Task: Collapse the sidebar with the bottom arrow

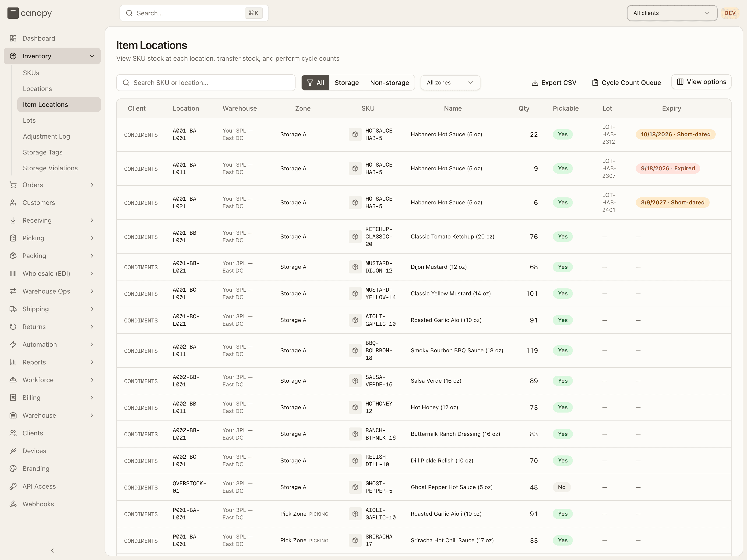Action: (52, 550)
